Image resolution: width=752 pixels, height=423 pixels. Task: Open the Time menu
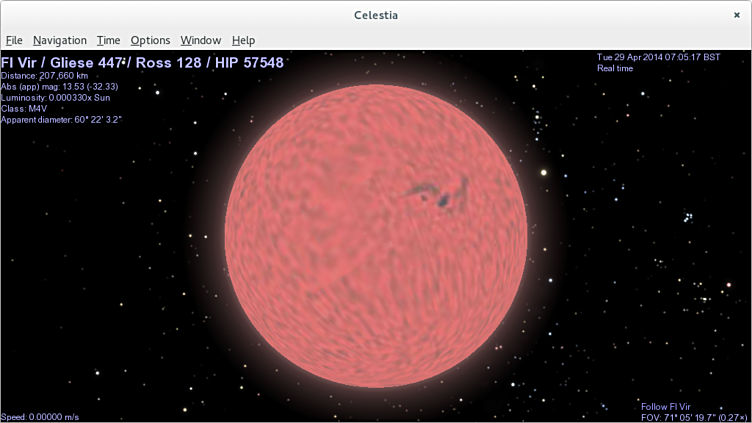pyautogui.click(x=108, y=40)
